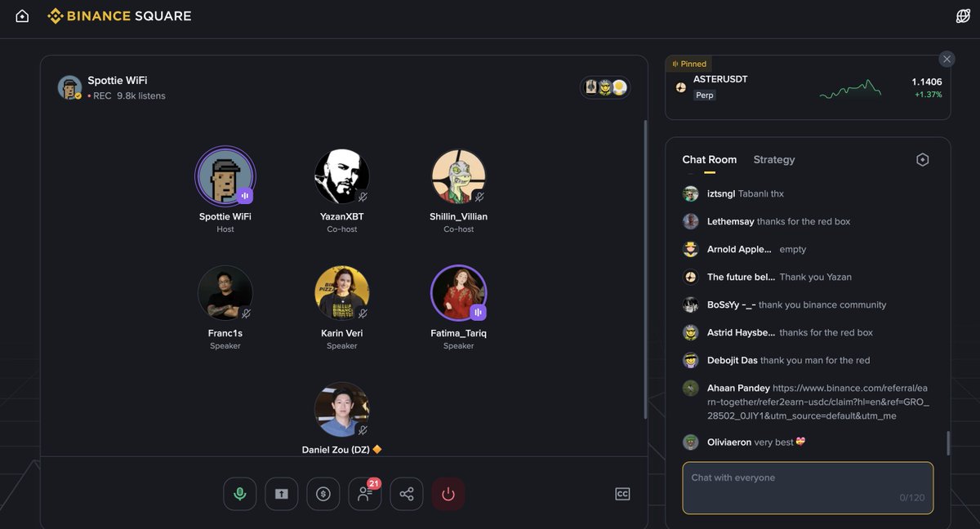Toggle the microphone button
The image size is (980, 529).
[x=240, y=494]
